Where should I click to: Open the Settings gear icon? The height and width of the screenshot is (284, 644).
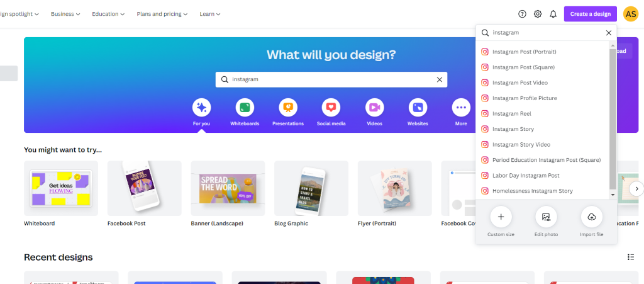point(538,14)
